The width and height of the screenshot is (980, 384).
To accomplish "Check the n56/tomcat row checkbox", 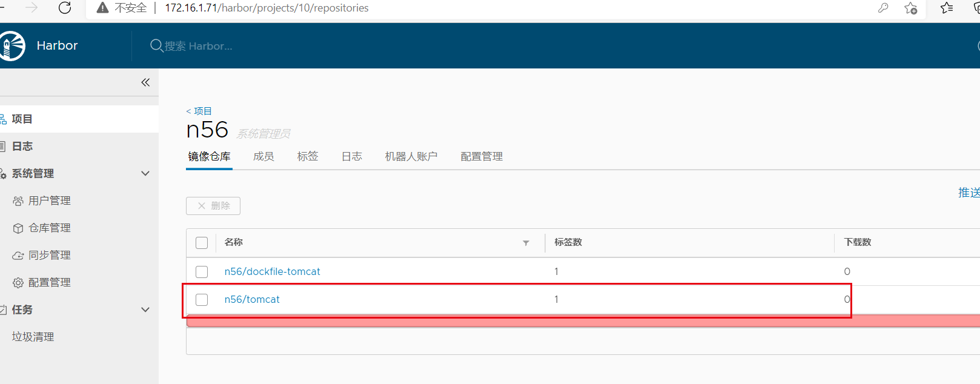I will (202, 300).
